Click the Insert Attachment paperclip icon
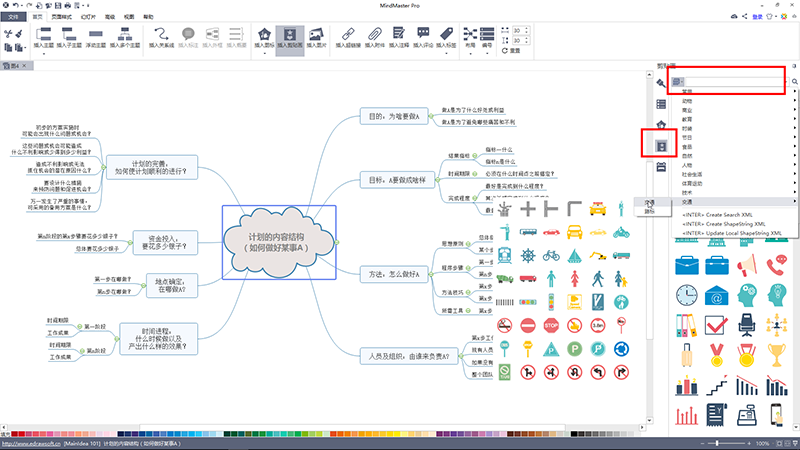Screen dimensions: 800x450 pyautogui.click(x=375, y=34)
